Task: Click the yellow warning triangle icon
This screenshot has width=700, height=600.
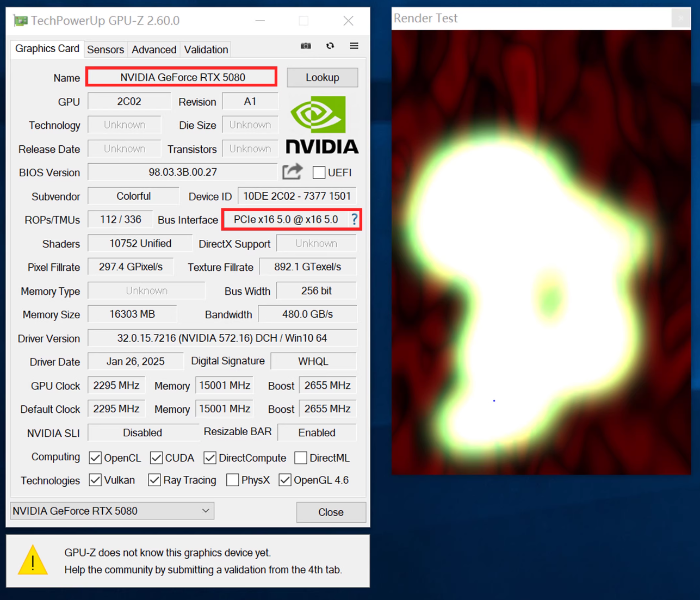Action: pyautogui.click(x=33, y=560)
